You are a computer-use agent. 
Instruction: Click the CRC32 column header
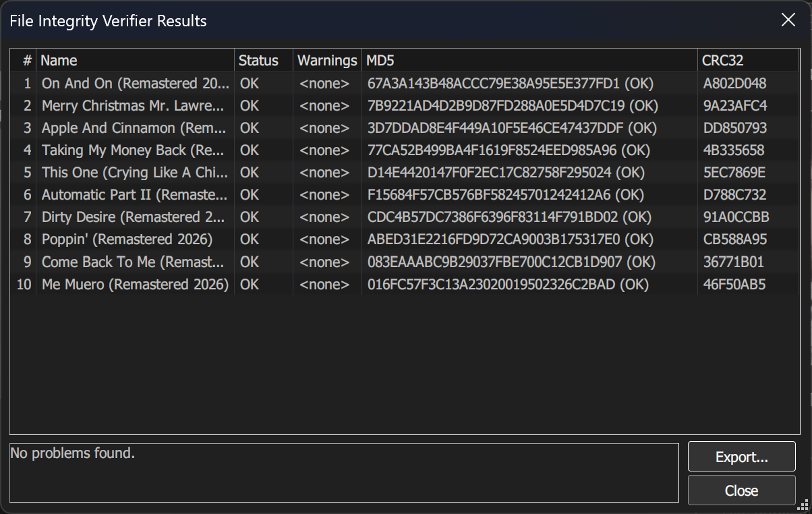tap(749, 60)
